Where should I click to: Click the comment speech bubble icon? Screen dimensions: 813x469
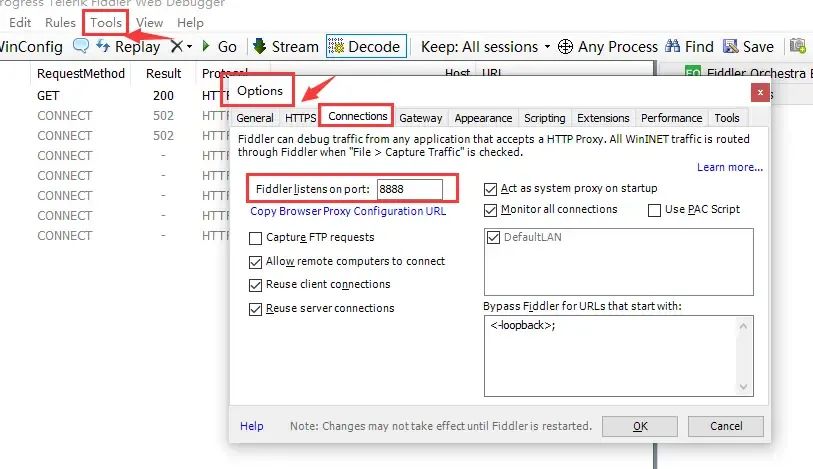point(81,46)
